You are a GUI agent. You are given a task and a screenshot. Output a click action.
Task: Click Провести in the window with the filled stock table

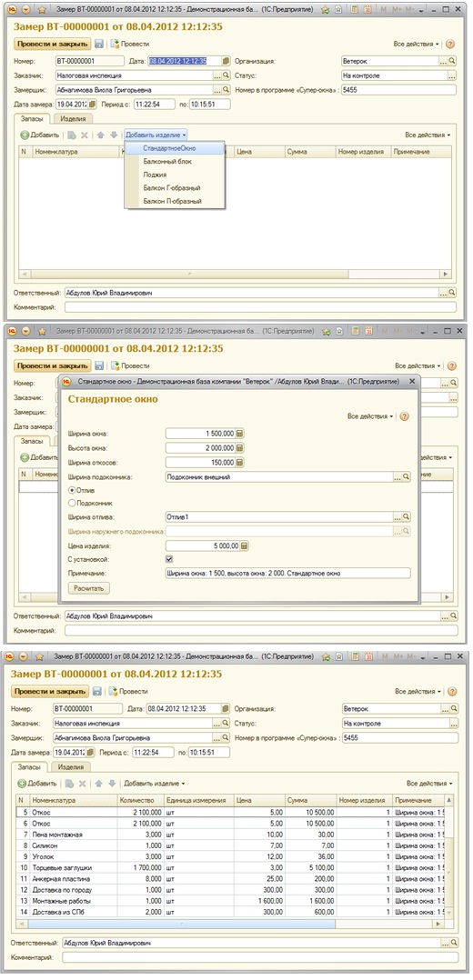pos(129,691)
